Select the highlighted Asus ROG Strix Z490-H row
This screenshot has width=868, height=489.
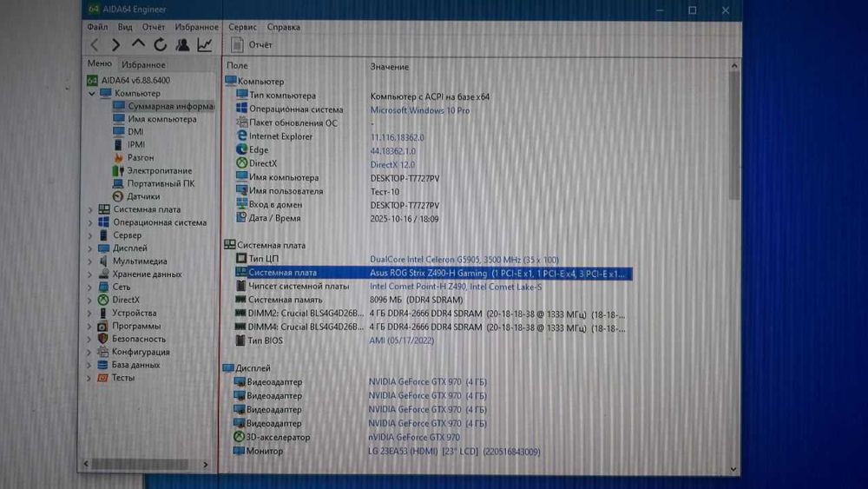433,273
